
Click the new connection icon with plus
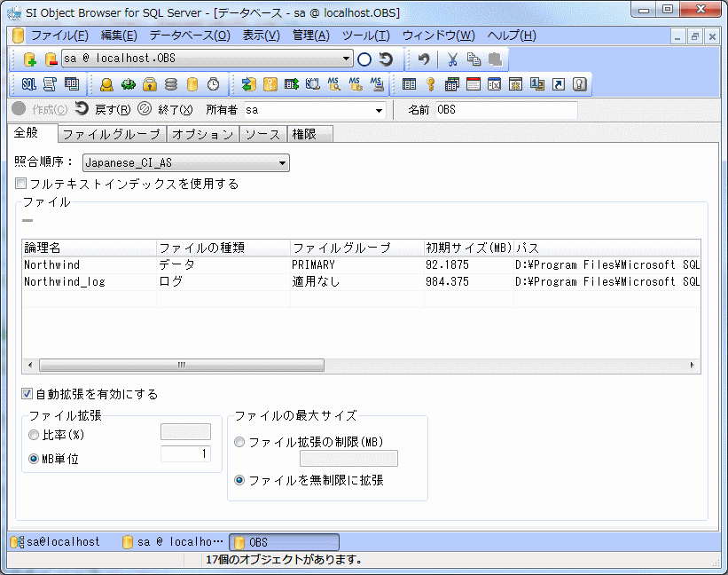[x=29, y=59]
